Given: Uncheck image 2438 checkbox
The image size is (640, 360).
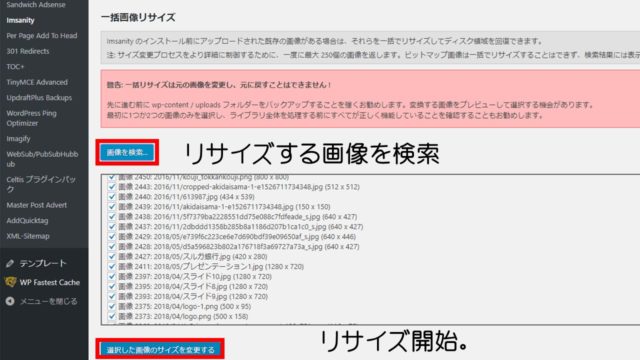Looking at the screenshot, I should [111, 216].
